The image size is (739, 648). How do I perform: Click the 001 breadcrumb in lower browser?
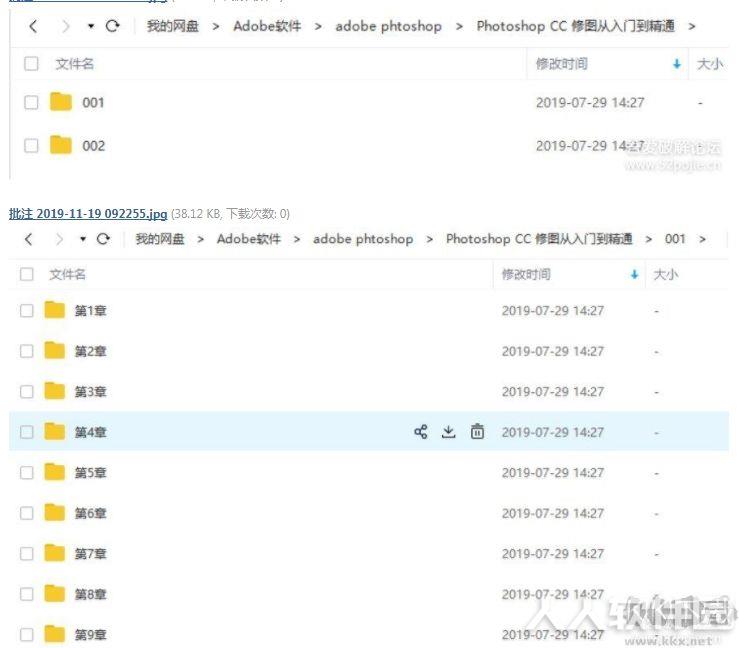(x=675, y=239)
